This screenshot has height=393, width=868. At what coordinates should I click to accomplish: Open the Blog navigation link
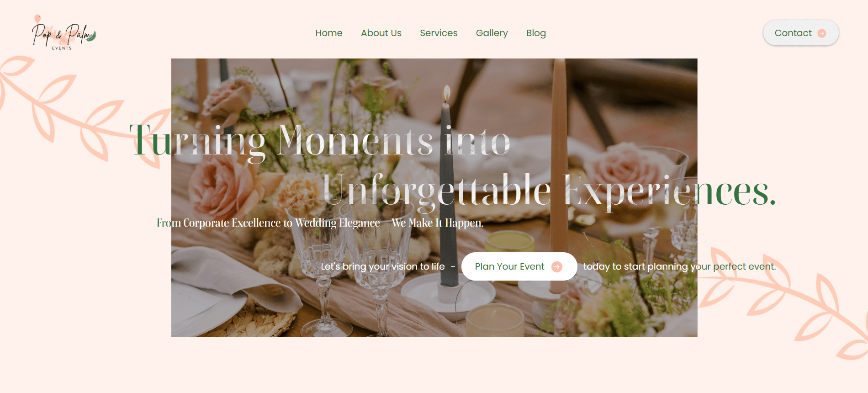coord(536,33)
